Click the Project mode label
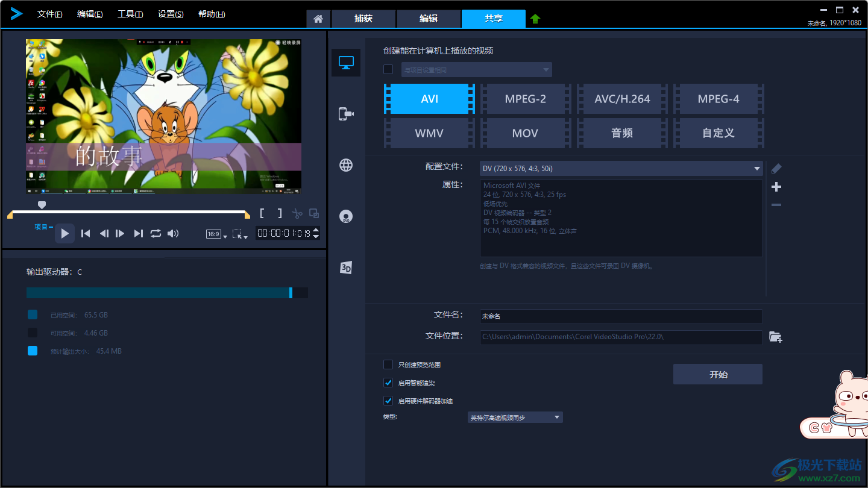868x488 pixels. tap(41, 227)
